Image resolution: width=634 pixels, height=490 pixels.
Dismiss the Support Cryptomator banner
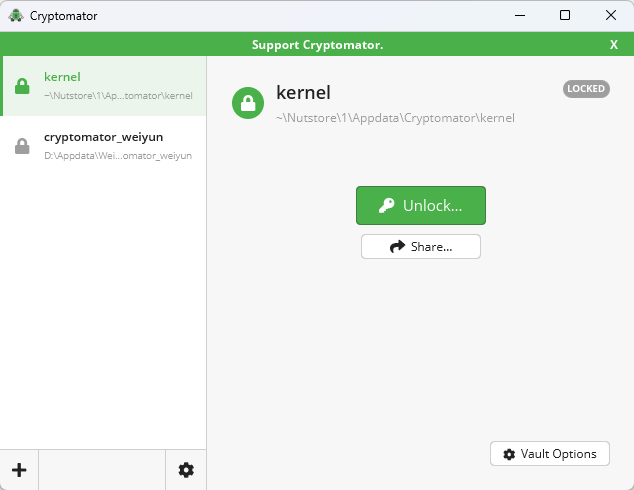pos(614,45)
